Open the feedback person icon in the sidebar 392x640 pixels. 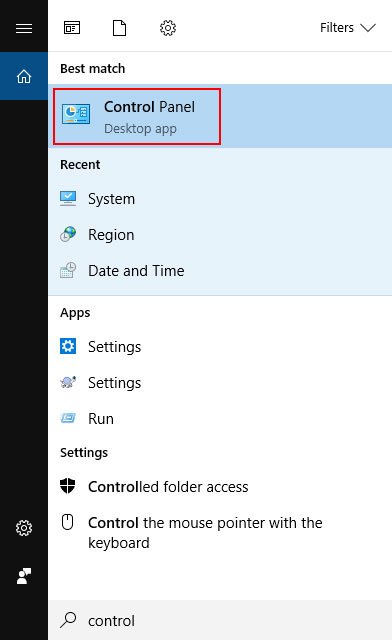[x=24, y=576]
